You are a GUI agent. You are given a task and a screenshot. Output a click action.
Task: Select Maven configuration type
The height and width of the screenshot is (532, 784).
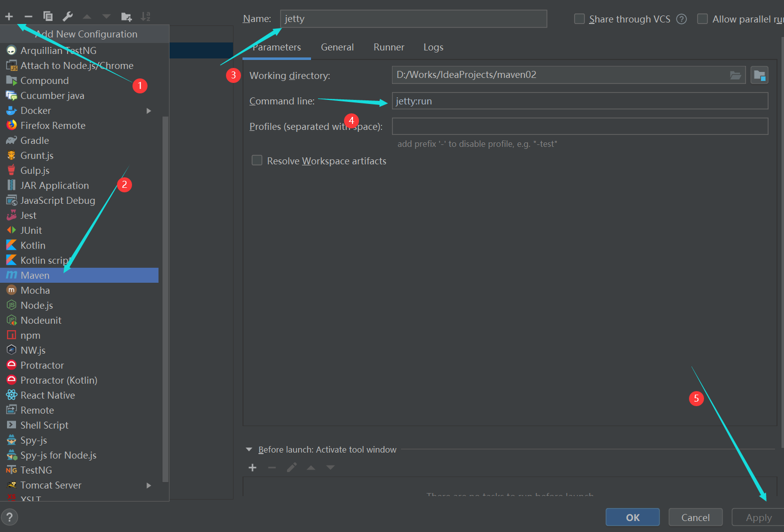tap(80, 275)
